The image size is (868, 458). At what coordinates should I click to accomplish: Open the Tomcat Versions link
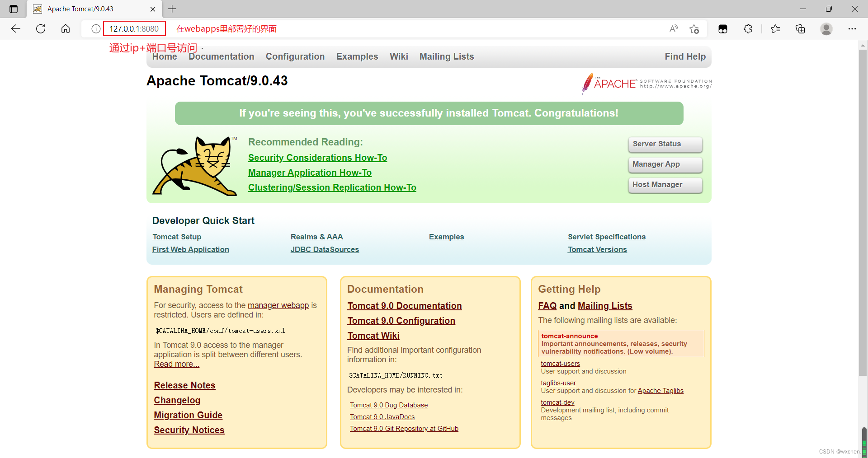pos(597,249)
